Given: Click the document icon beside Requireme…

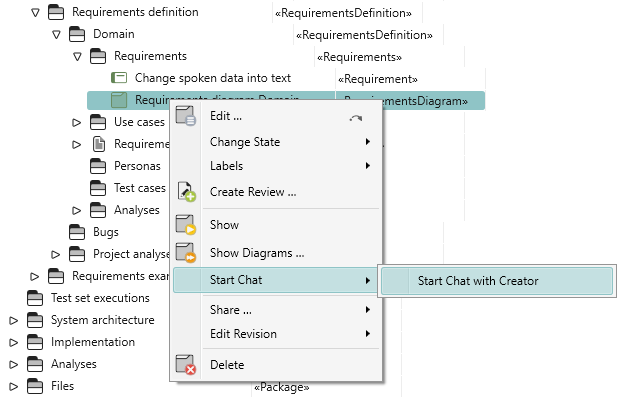Looking at the screenshot, I should [x=99, y=144].
